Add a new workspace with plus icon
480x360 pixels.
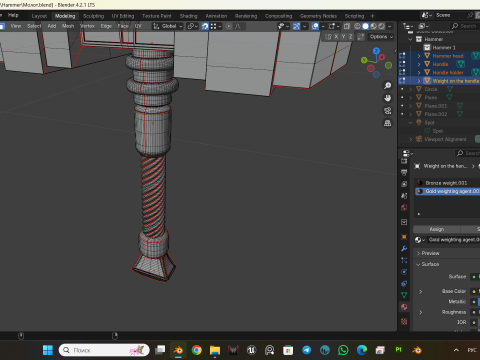tap(373, 16)
